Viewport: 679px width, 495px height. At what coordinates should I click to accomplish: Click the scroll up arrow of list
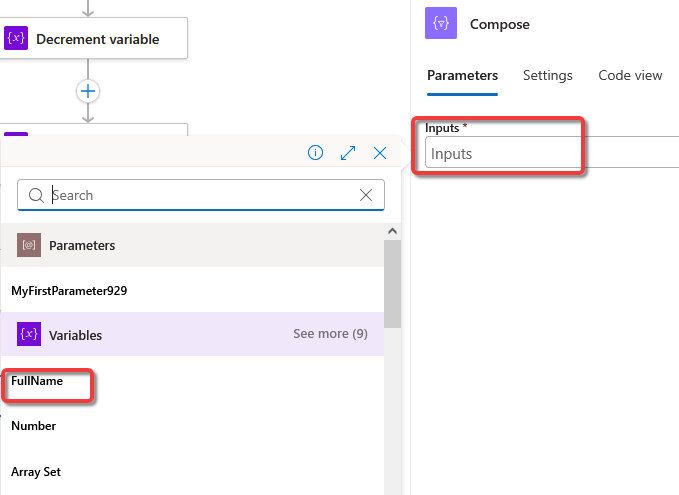(392, 231)
